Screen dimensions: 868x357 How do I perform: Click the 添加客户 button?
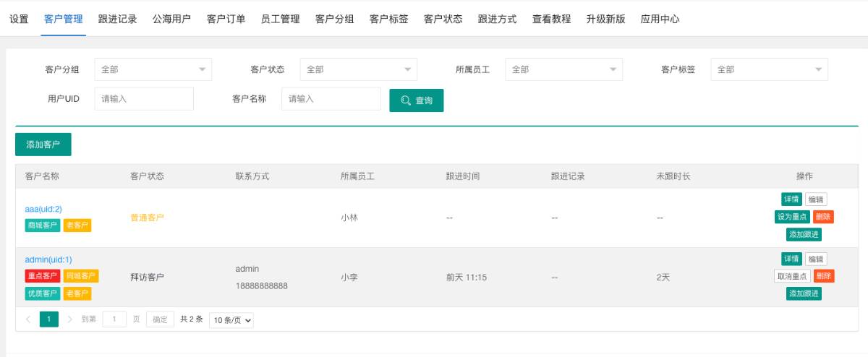coord(43,145)
